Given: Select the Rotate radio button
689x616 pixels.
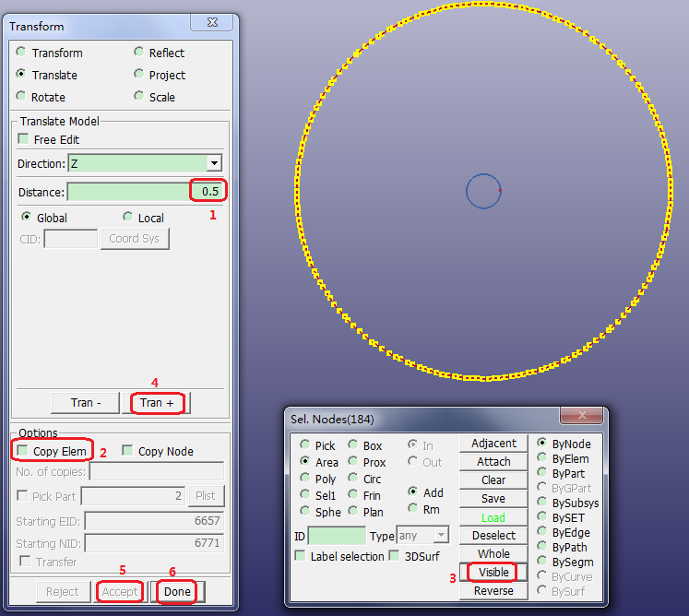Looking at the screenshot, I should (x=21, y=97).
